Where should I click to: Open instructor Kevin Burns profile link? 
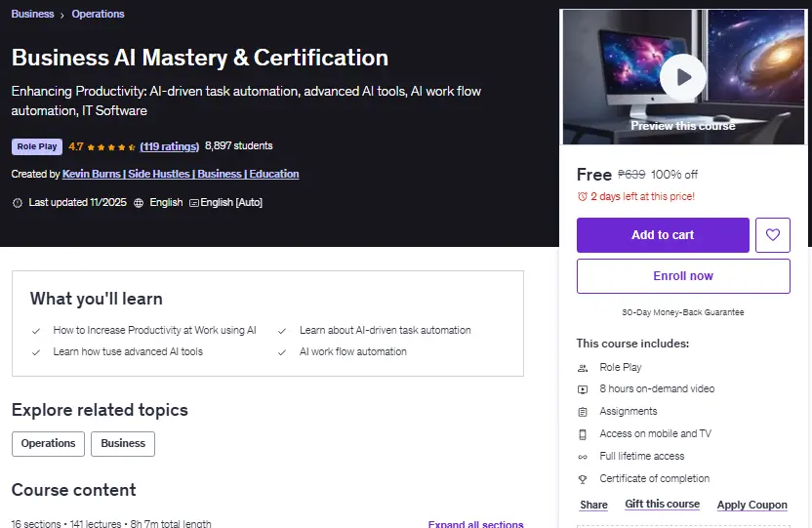181,174
